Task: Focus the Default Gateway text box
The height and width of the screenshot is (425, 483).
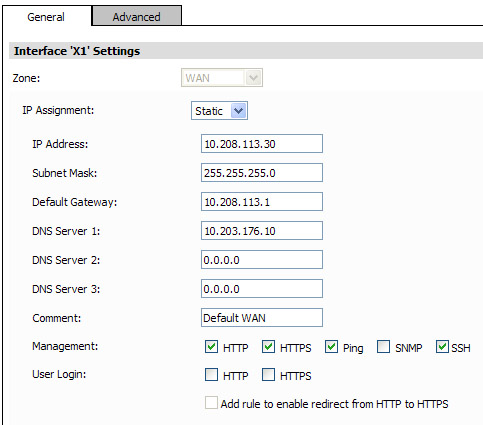Action: coord(262,202)
